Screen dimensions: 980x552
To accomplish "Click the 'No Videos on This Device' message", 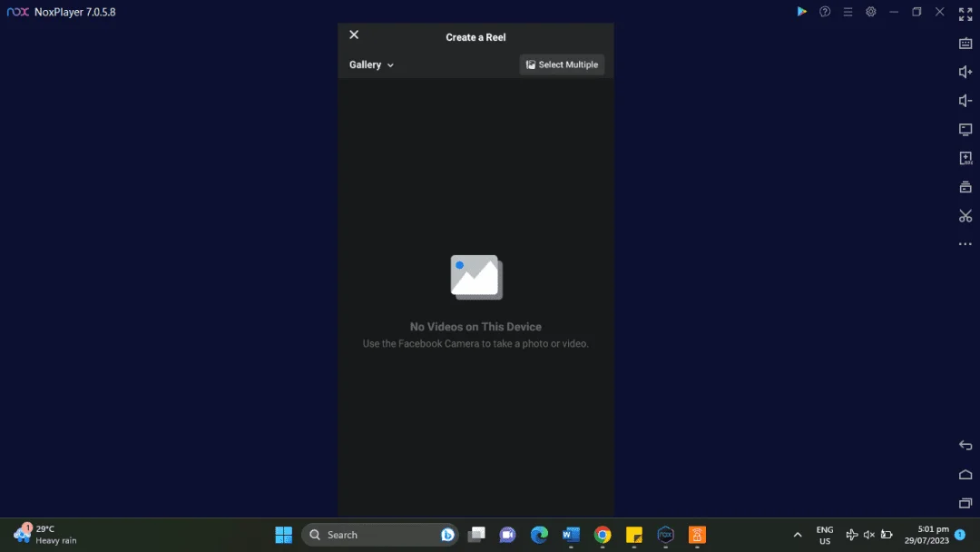I will click(475, 326).
